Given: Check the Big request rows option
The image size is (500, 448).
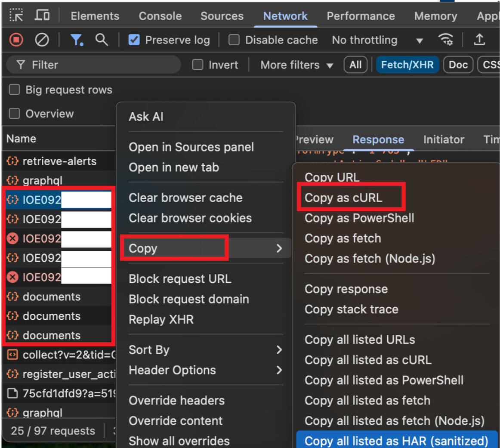Looking at the screenshot, I should tap(15, 90).
